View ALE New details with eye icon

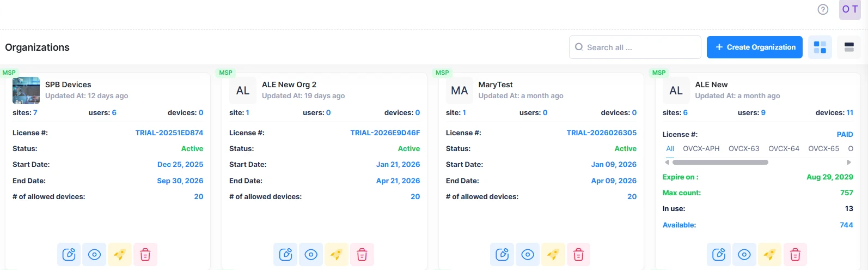pyautogui.click(x=744, y=255)
